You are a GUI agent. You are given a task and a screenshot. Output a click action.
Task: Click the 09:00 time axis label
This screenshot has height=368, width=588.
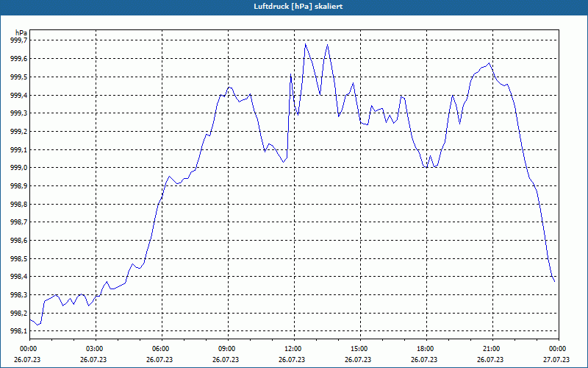pos(228,349)
